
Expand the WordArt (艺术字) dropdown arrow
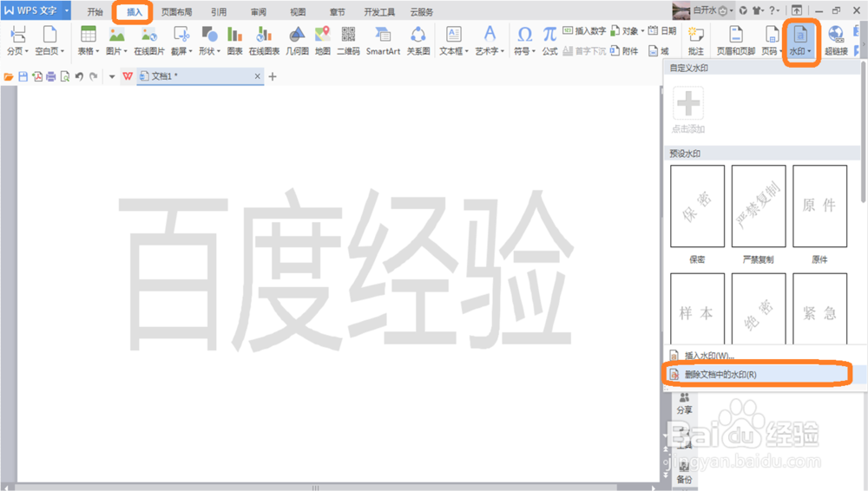[502, 51]
